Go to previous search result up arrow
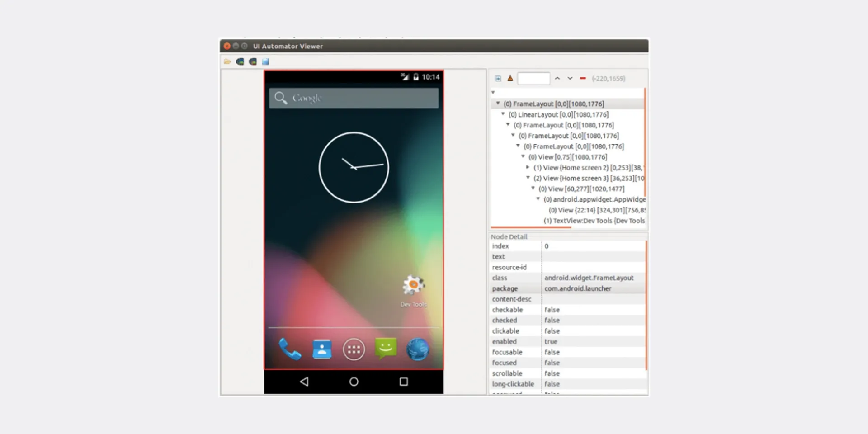This screenshot has width=868, height=434. (557, 79)
